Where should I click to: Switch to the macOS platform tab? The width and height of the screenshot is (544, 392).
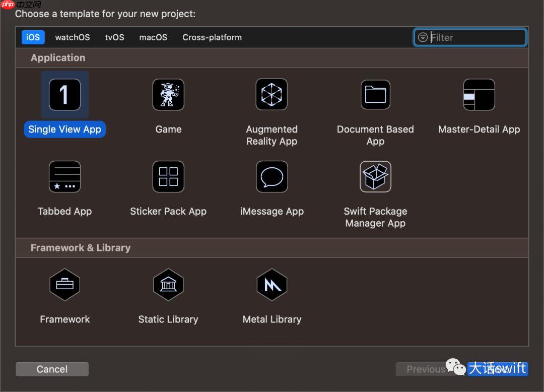(x=153, y=37)
